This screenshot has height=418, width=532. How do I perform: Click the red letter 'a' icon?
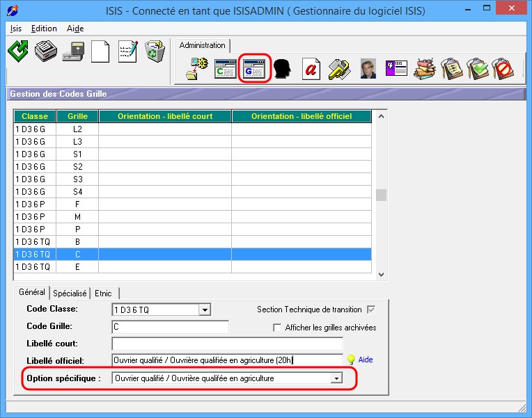click(x=311, y=69)
